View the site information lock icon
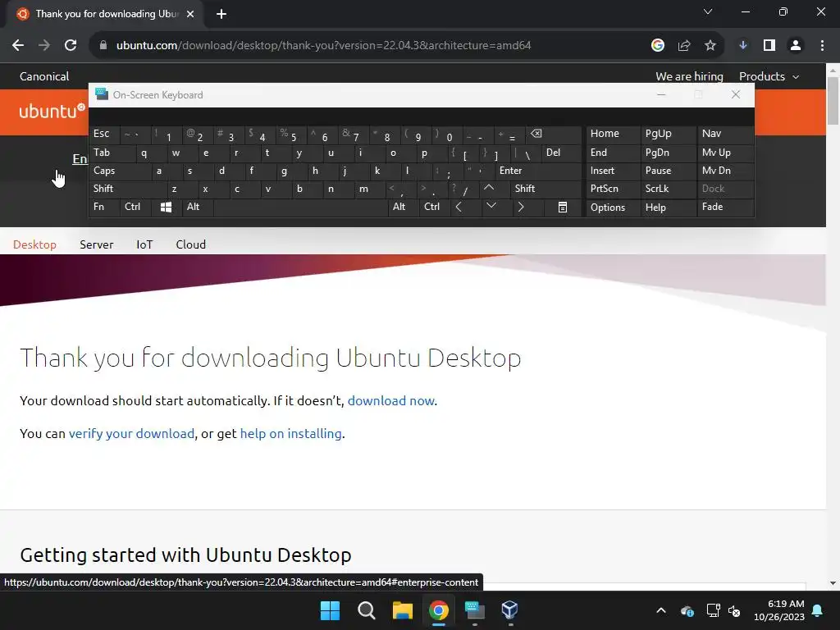 pos(103,46)
